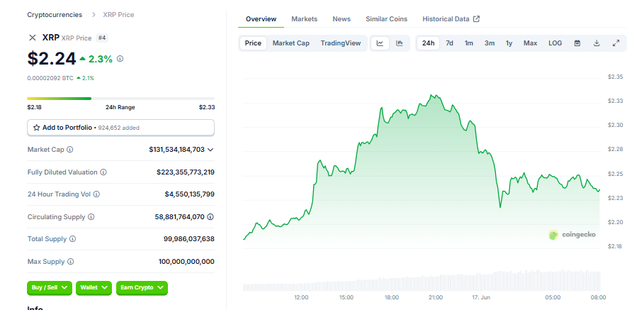Open Max Supply info icon
This screenshot has width=644, height=310.
71,262
